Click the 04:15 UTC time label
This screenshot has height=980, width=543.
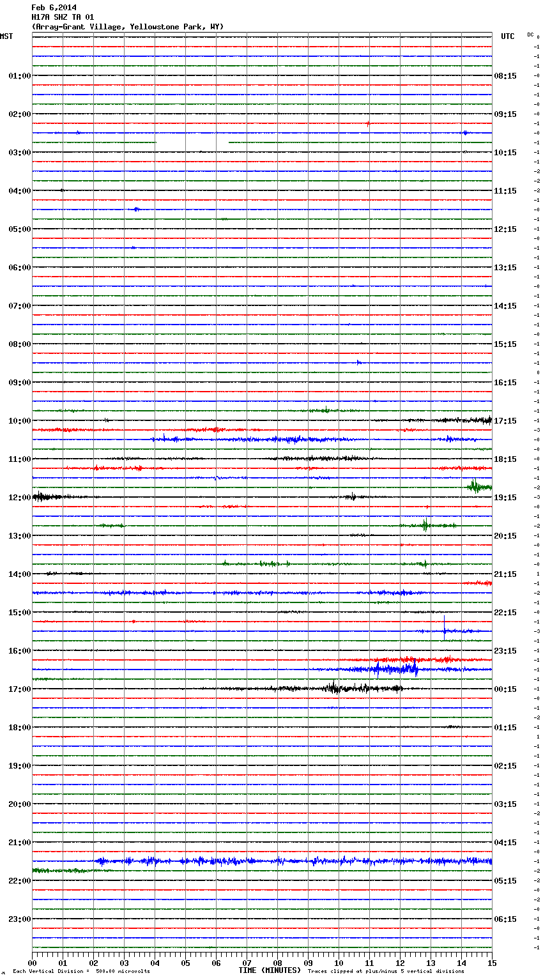(505, 843)
